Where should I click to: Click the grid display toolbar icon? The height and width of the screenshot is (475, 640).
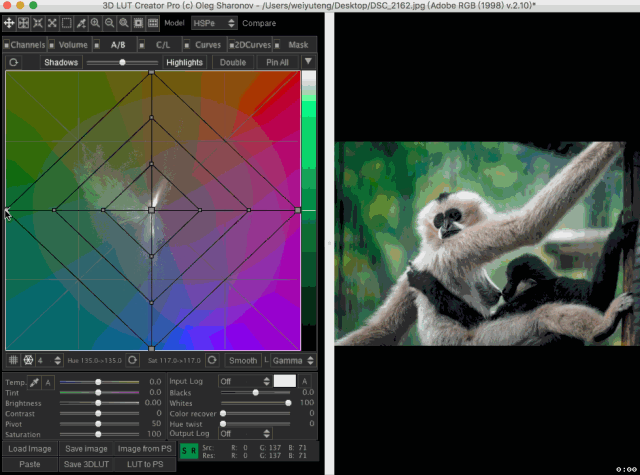pos(153,23)
